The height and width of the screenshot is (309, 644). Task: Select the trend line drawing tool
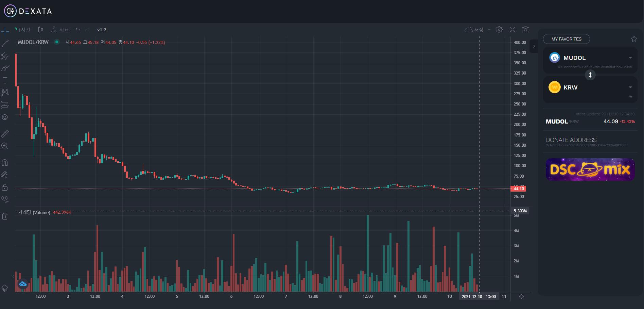(x=5, y=44)
